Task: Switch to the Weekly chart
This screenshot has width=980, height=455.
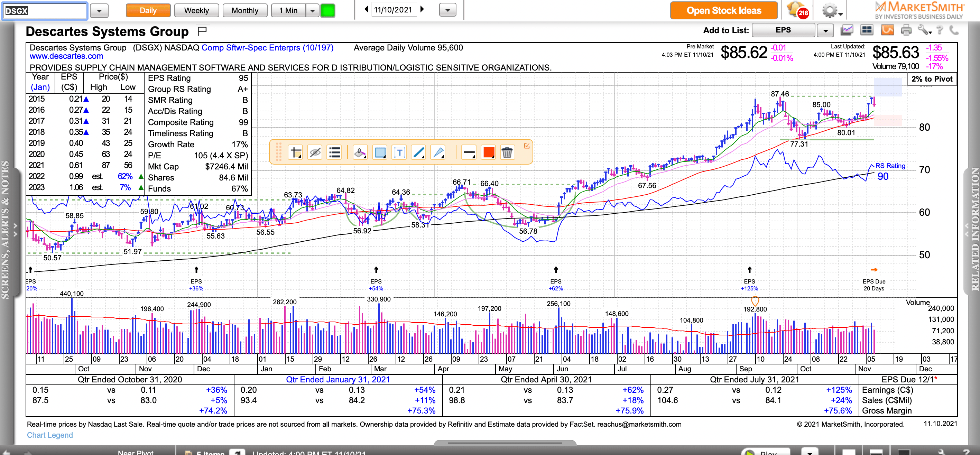Action: pyautogui.click(x=196, y=10)
